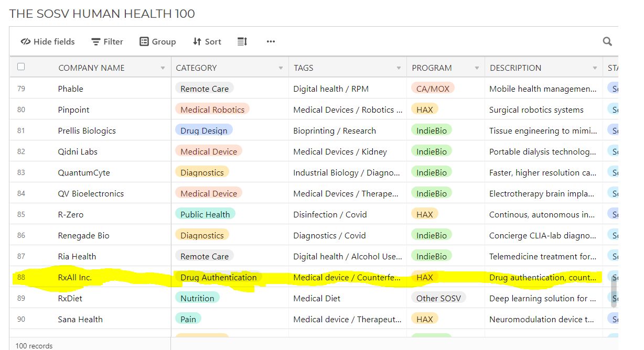Select the Prellis Biologics cell
The height and width of the screenshot is (350, 644).
click(112, 130)
